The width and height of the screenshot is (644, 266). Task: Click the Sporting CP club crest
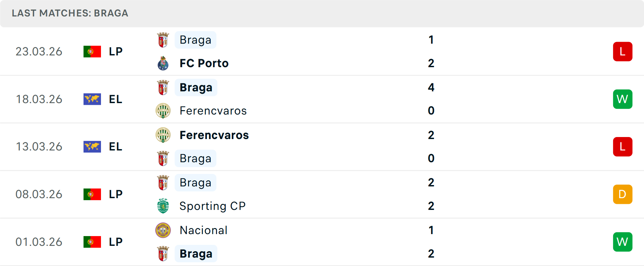pos(163,206)
